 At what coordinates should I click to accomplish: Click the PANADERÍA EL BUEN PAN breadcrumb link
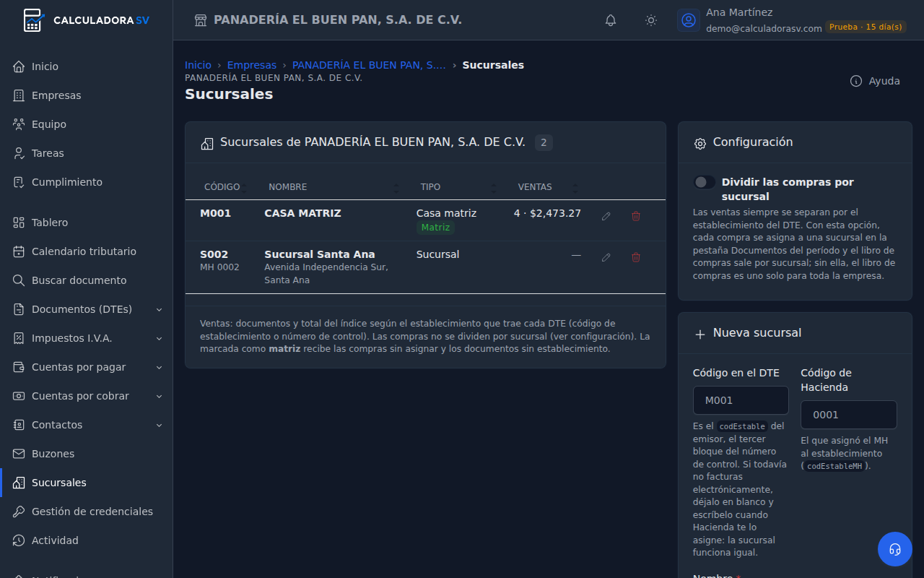click(x=369, y=65)
